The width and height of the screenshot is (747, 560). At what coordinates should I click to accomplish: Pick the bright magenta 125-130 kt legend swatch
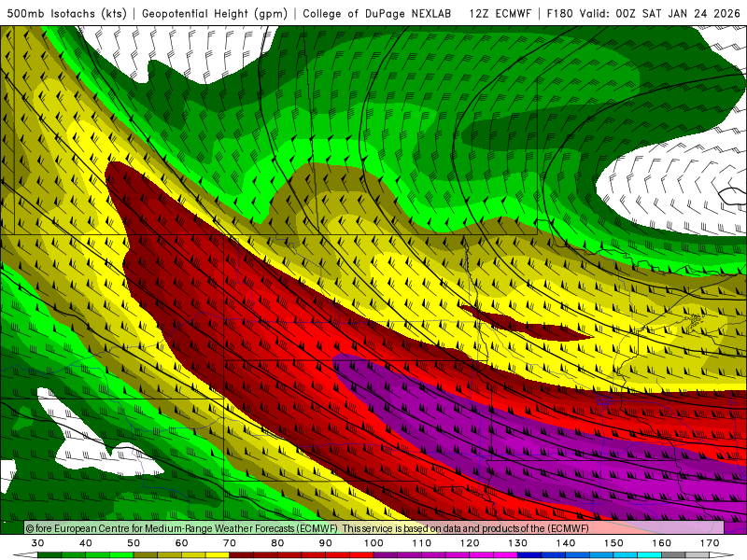point(505,555)
